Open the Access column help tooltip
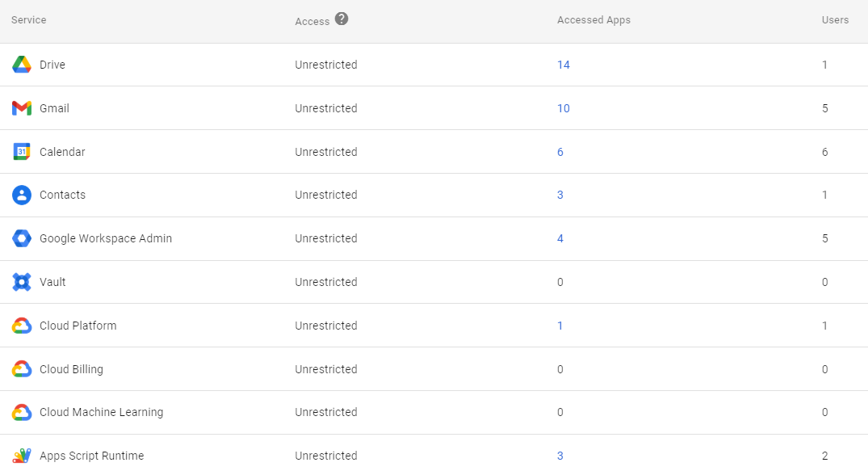The width and height of the screenshot is (868, 471). tap(340, 19)
